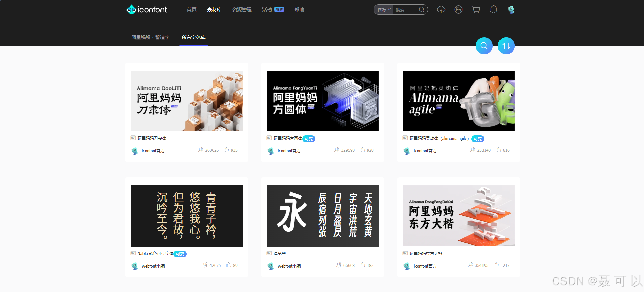Open the 首页 menu item
This screenshot has height=292, width=644.
coord(191,10)
